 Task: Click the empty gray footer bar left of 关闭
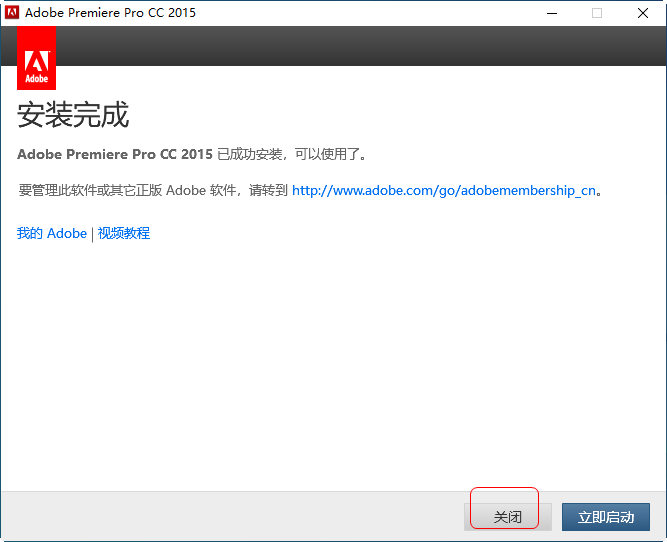pyautogui.click(x=230, y=516)
